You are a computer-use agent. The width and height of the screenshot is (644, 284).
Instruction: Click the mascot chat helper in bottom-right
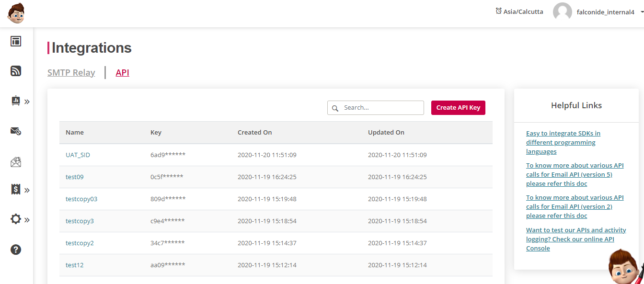pos(625,266)
